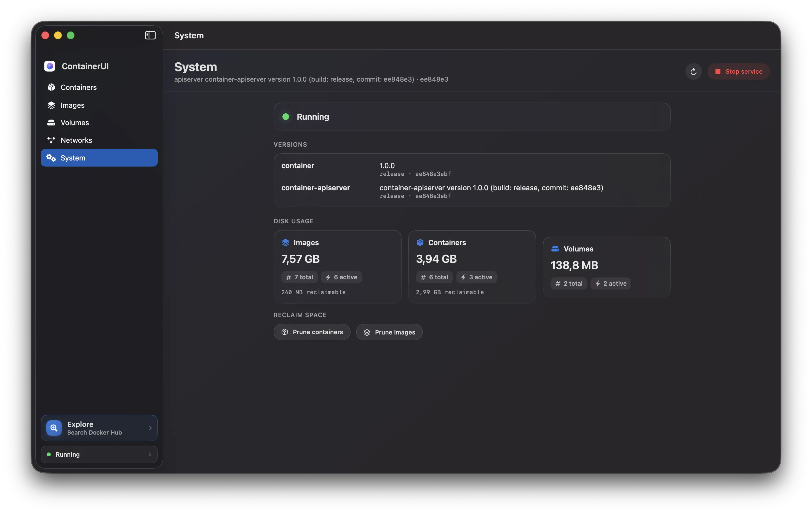Viewport: 812px width, 514px height.
Task: Click the System gears icon in sidebar
Action: coord(51,158)
